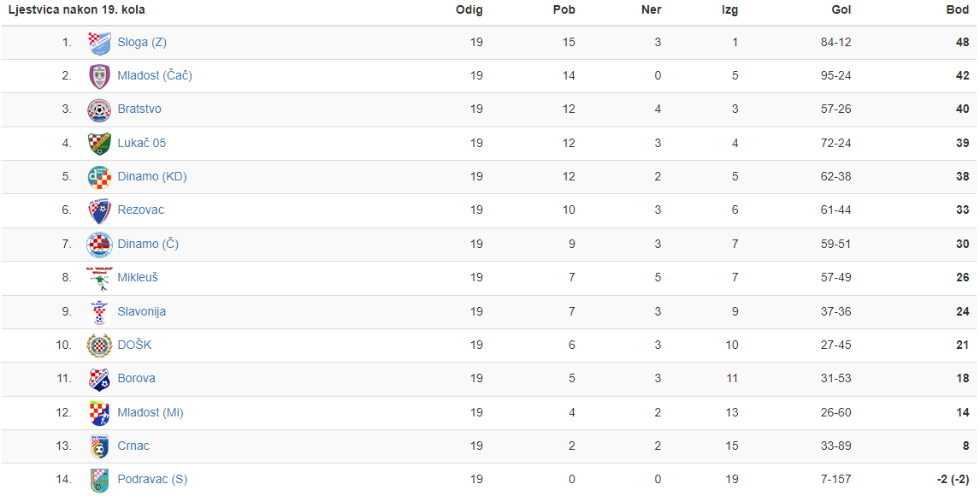Click the Sloga (Z) club crest

tap(99, 43)
